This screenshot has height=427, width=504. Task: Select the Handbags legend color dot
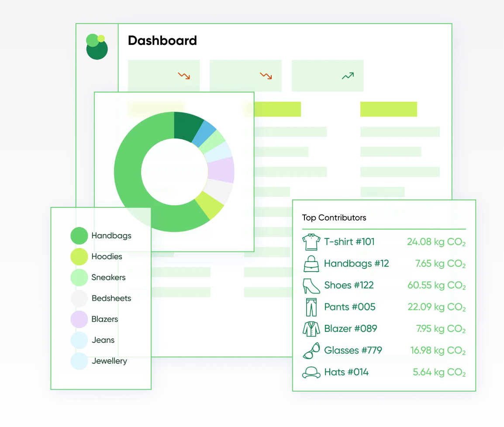tap(79, 236)
